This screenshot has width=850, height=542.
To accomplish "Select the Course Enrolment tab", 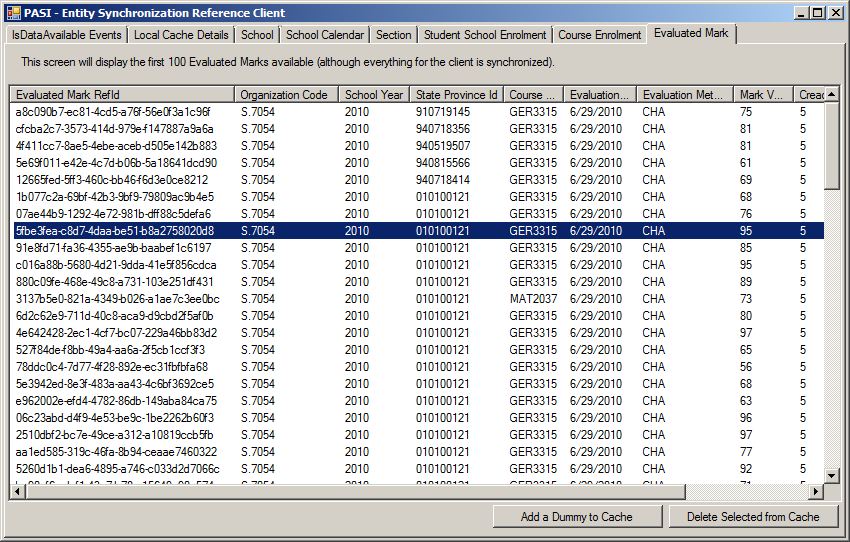I will 599,35.
